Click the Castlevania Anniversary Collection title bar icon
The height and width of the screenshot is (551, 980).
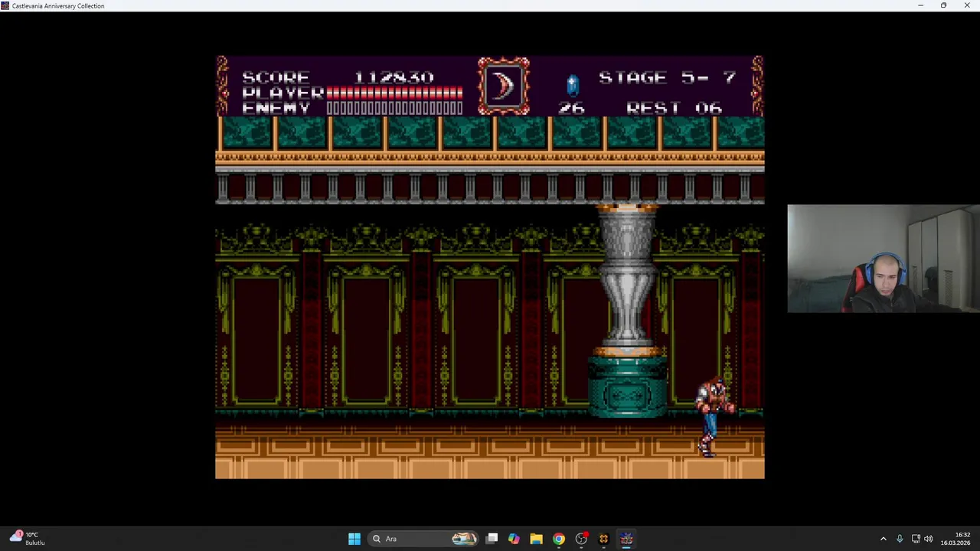5,5
